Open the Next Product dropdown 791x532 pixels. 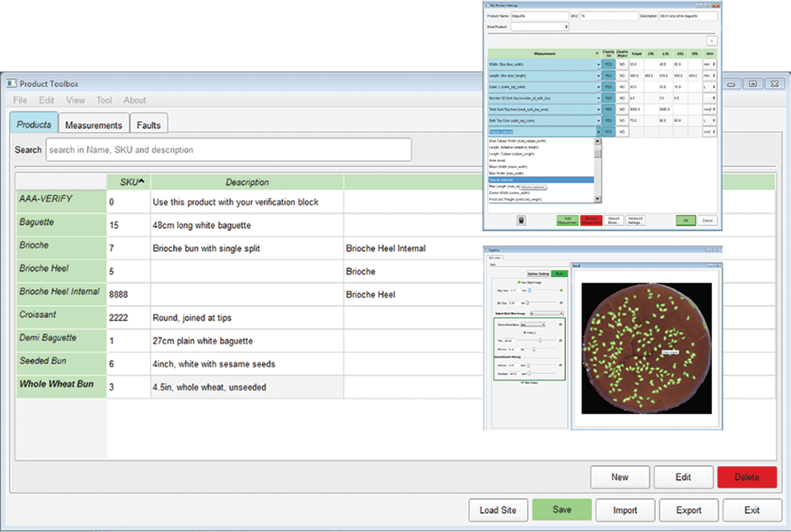(x=540, y=26)
